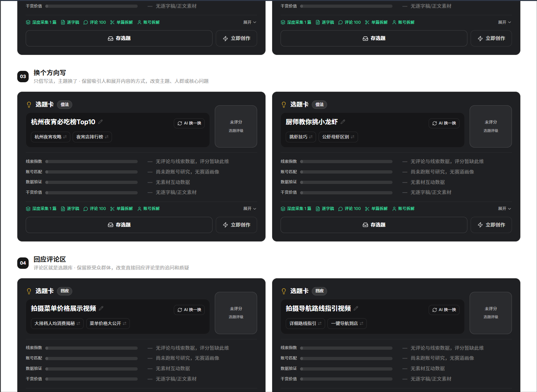This screenshot has width=537, height=392.
Task: Open 账号拆解 in 杭州夜宵必吃榜Top10 card
Action: [x=148, y=209]
